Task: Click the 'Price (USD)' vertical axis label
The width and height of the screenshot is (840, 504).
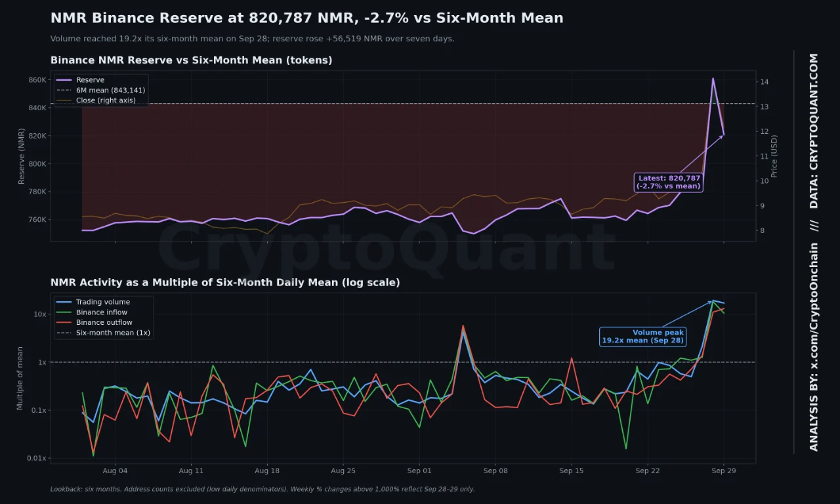Action: click(x=774, y=156)
